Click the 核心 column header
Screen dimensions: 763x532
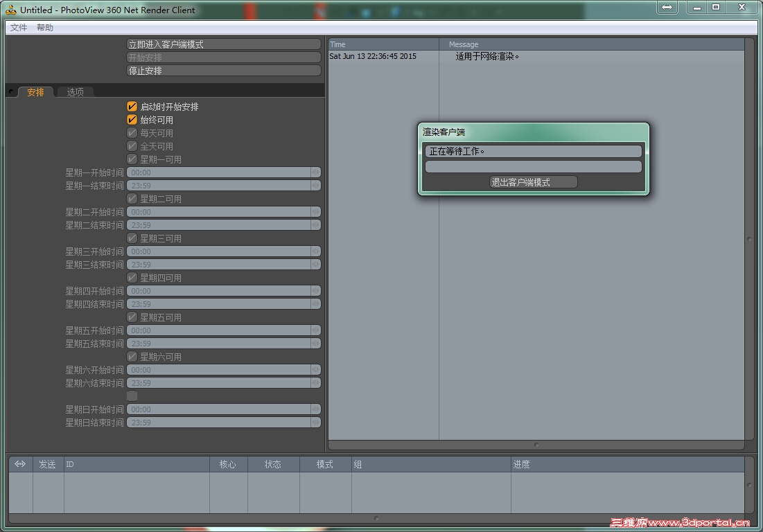tap(228, 464)
